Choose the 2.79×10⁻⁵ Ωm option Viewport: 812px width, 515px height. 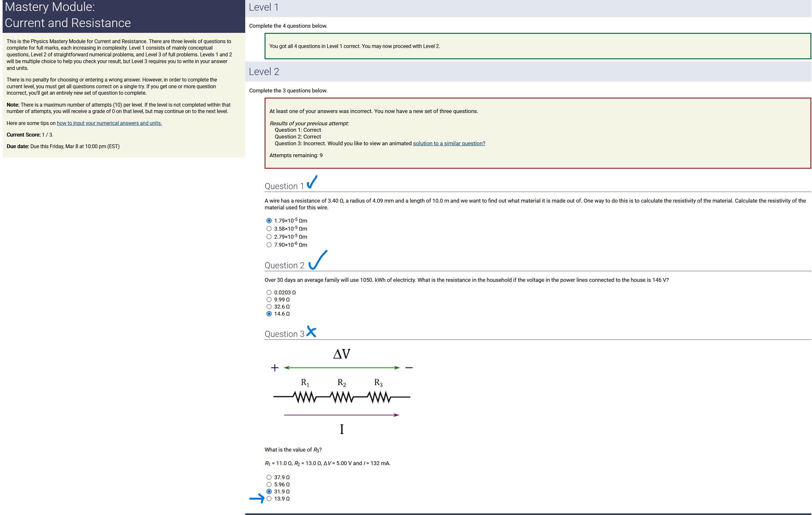269,237
